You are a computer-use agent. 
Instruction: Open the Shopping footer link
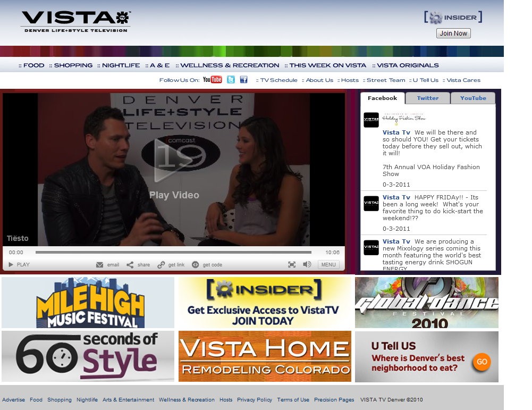(x=60, y=399)
